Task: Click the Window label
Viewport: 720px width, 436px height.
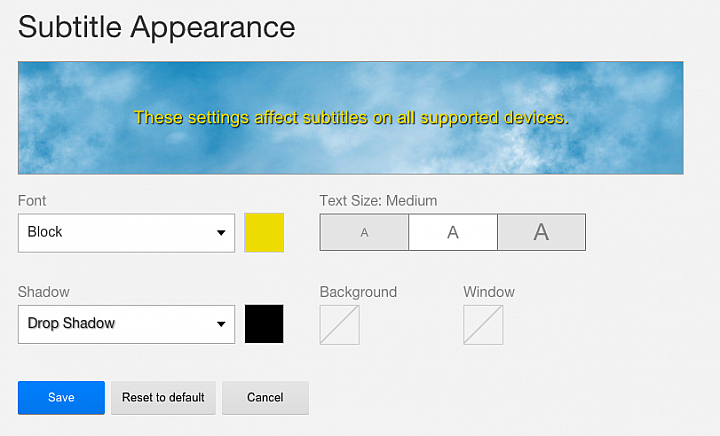Action: pos(489,292)
